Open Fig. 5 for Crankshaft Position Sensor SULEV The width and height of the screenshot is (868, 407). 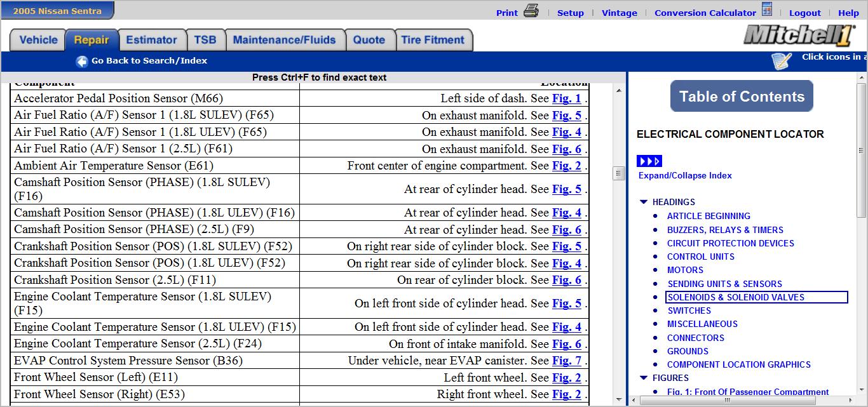coord(567,246)
